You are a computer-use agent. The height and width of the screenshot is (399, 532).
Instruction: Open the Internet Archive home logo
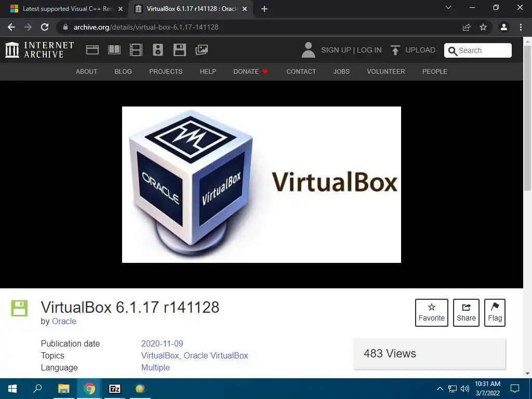pos(39,50)
